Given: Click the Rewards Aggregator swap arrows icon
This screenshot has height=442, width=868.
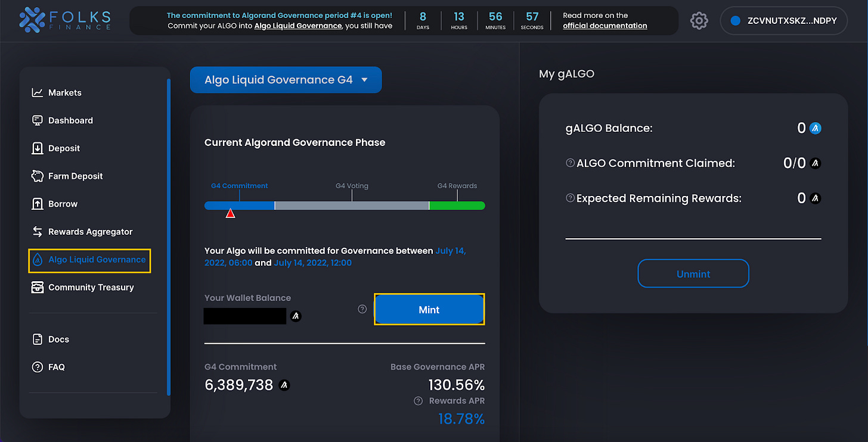Looking at the screenshot, I should 37,232.
